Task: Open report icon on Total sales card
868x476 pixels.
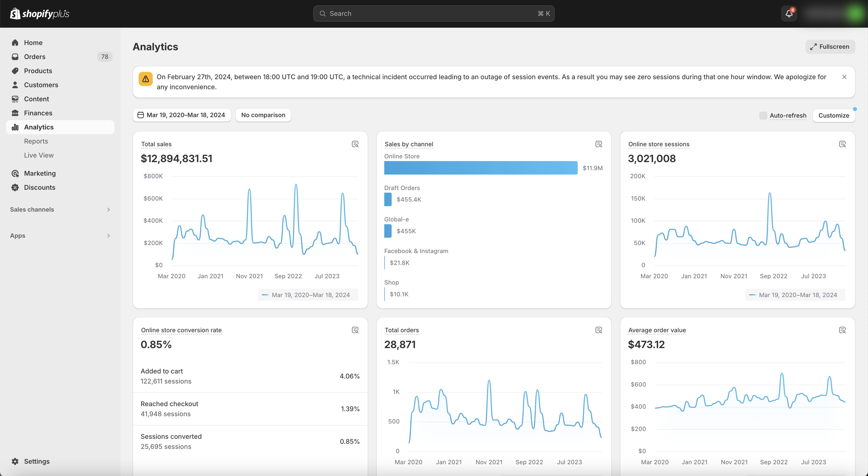Action: pos(355,144)
